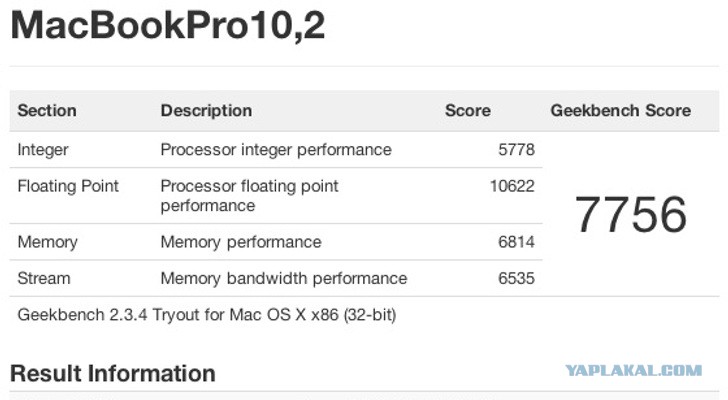Click the Geekbench Score column header
The height and width of the screenshot is (400, 728).
pos(621,110)
